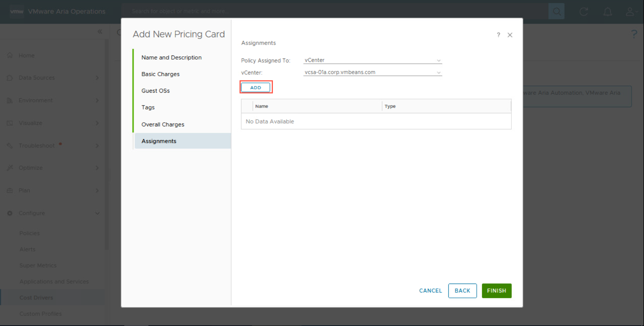Open the notifications bell

[x=607, y=12]
